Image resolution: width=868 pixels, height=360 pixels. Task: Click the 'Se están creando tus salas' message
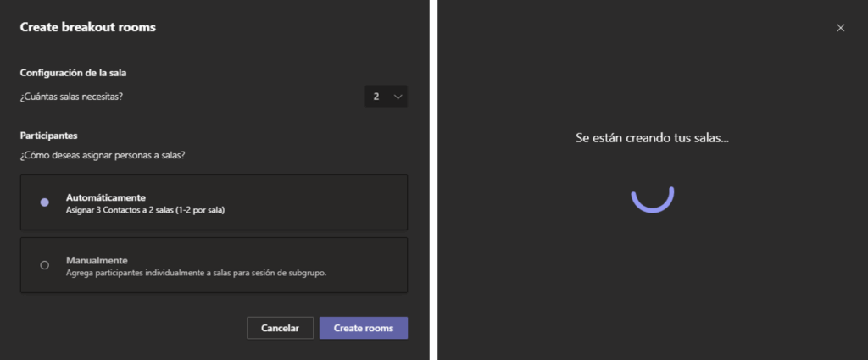click(652, 137)
